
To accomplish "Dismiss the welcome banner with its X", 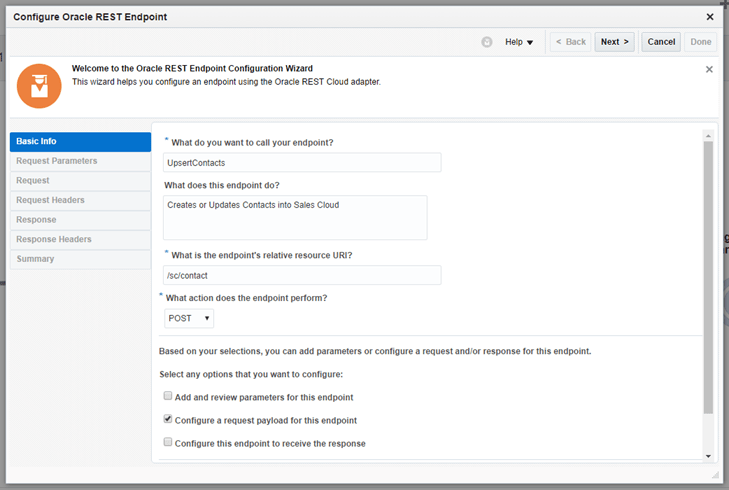I will (x=709, y=70).
